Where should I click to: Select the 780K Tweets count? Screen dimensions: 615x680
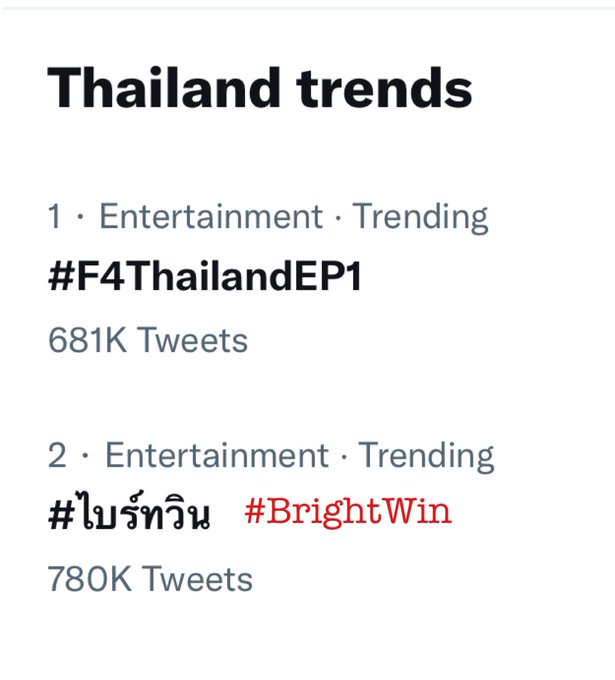[x=150, y=579]
